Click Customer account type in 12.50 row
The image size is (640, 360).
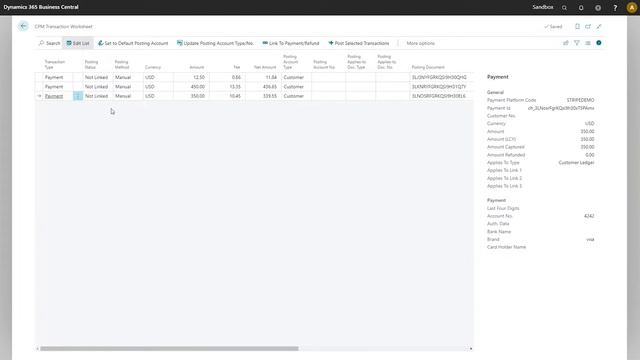pos(296,77)
